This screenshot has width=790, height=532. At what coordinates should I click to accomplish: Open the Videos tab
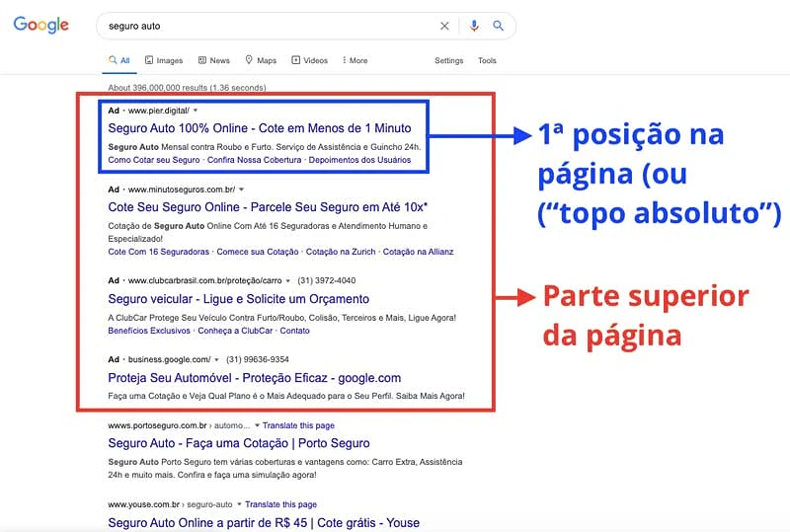(x=309, y=60)
